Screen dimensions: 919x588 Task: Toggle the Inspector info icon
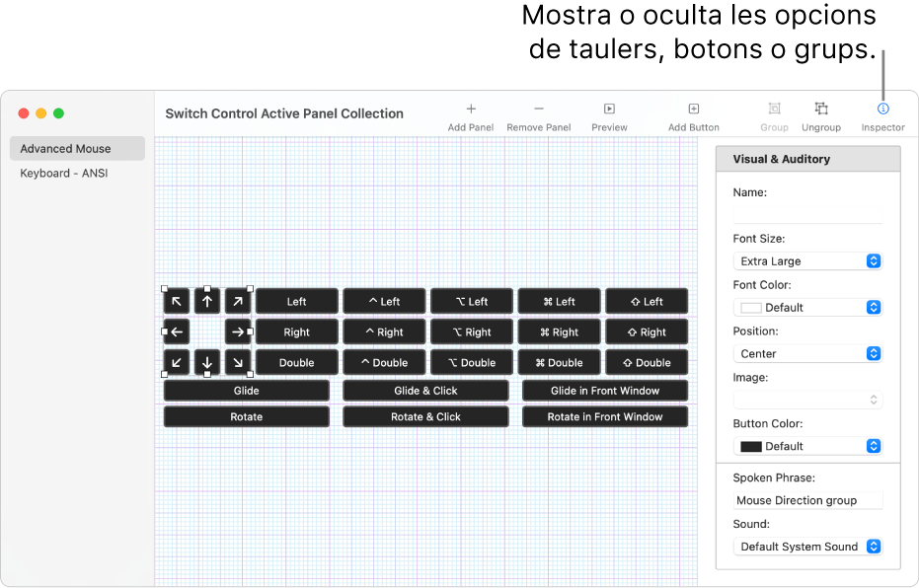[882, 109]
